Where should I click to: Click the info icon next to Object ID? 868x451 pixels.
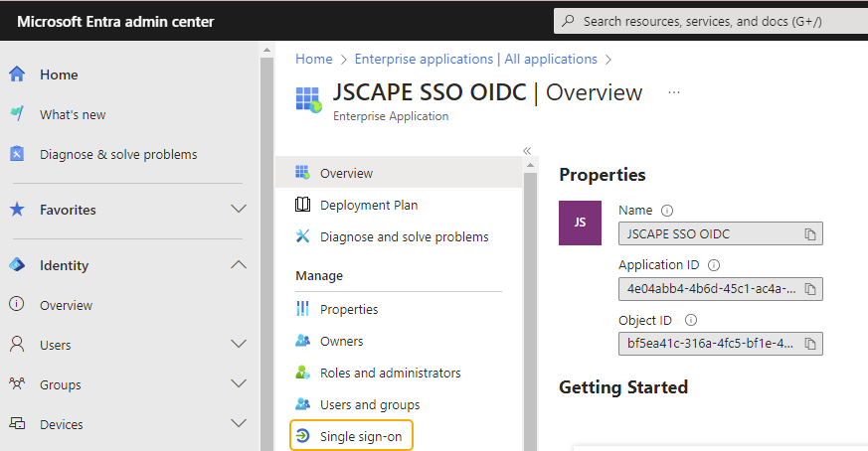tap(691, 320)
